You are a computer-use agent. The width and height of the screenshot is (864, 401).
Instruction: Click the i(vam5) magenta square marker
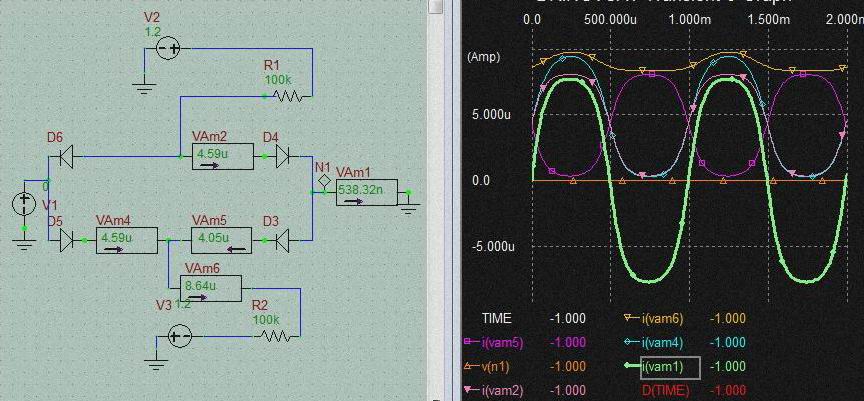tap(469, 342)
